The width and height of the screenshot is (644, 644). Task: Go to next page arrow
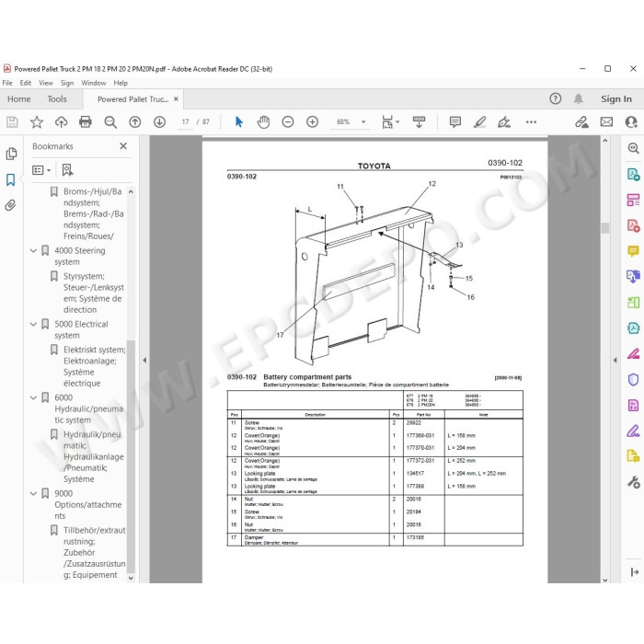click(x=160, y=122)
